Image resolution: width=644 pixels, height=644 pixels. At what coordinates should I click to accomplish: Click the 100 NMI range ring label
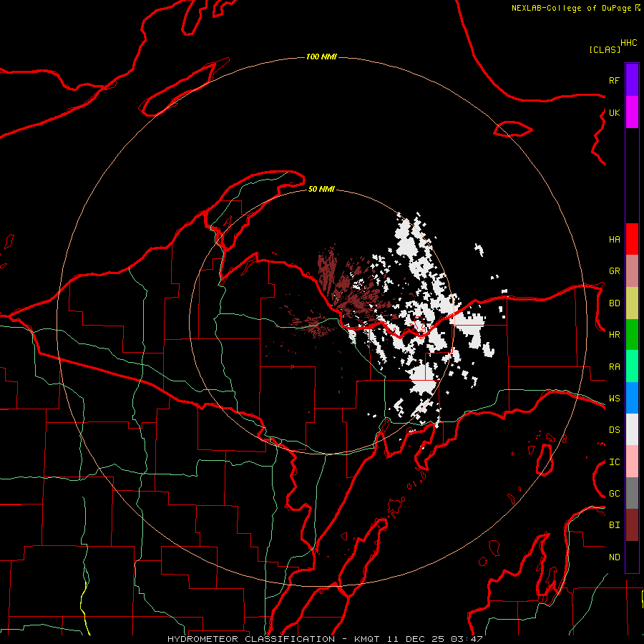(x=321, y=57)
